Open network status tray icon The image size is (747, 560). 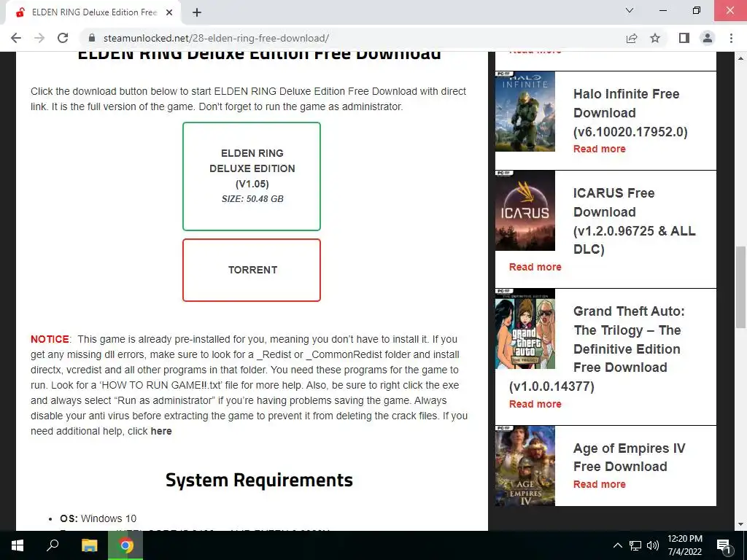pyautogui.click(x=635, y=545)
